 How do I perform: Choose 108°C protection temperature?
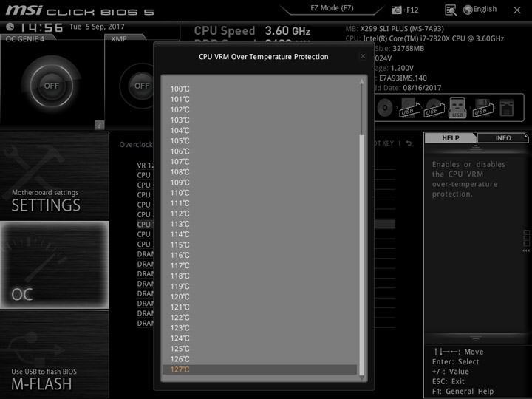click(x=259, y=172)
